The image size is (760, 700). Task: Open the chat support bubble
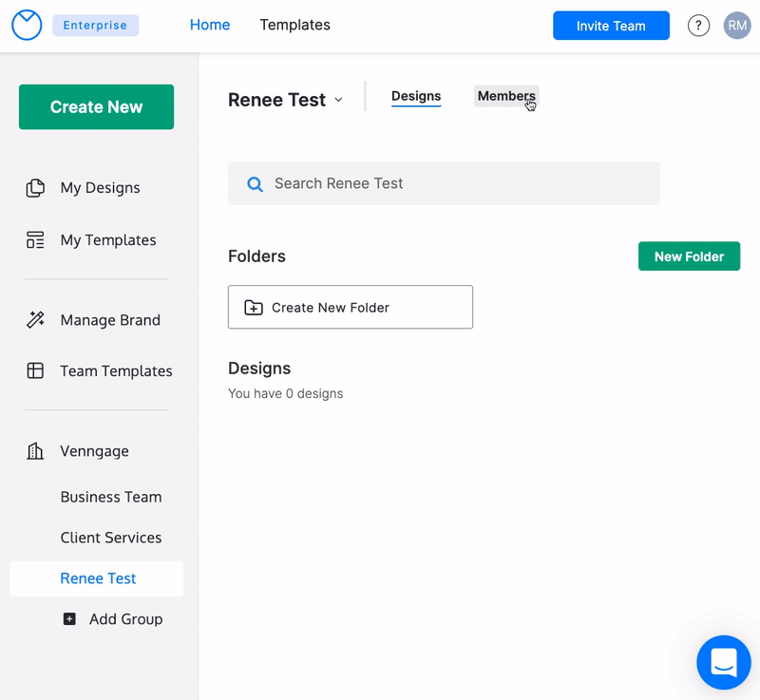(723, 662)
